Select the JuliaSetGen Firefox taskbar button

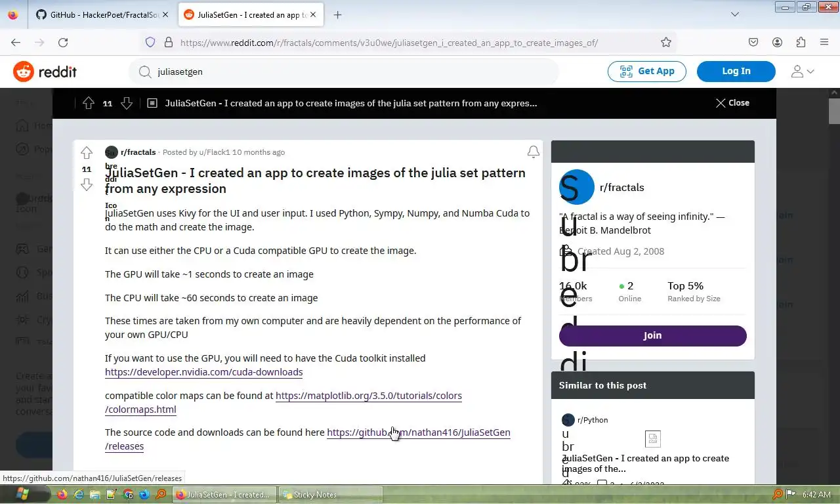click(224, 494)
